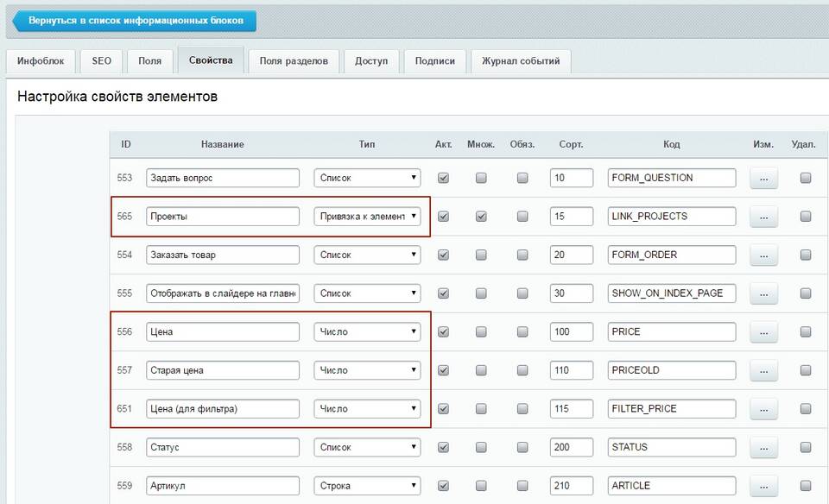The width and height of the screenshot is (829, 504).
Task: Click the Задать вопрос name field
Action: (223, 178)
